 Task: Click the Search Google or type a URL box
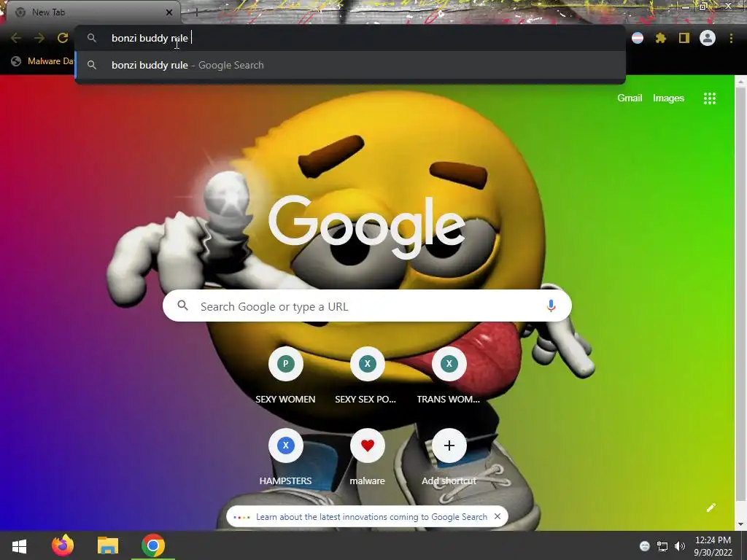point(367,306)
